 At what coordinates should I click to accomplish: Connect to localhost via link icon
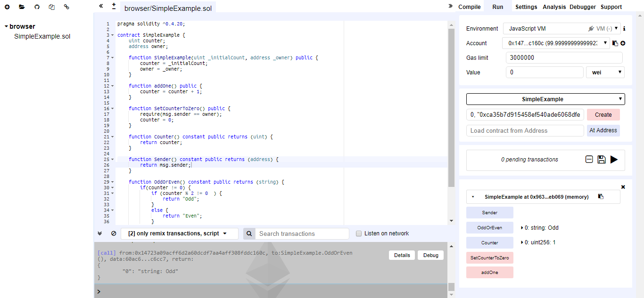[x=66, y=7]
